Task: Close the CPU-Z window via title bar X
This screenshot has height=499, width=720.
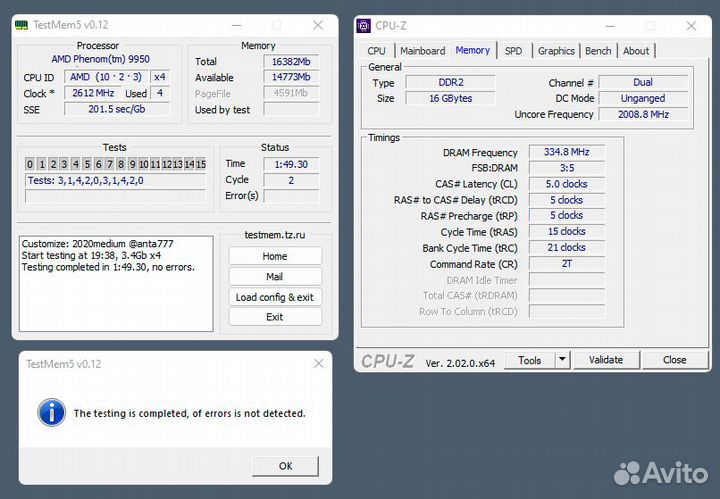Action: (x=691, y=26)
